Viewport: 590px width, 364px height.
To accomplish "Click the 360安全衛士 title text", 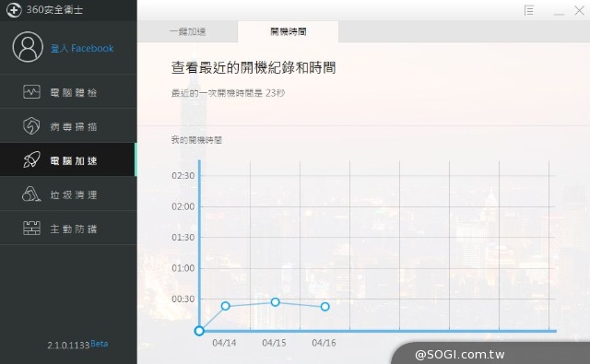I will (x=54, y=10).
